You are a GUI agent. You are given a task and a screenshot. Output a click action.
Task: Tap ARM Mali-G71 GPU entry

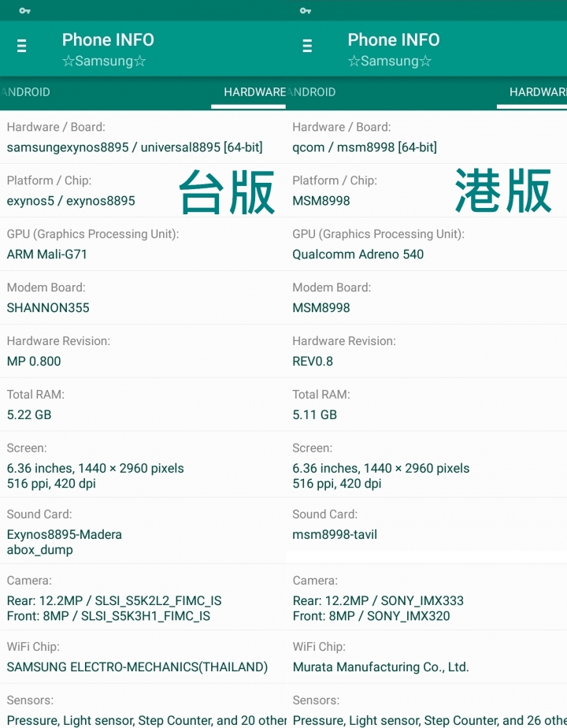[x=47, y=254]
